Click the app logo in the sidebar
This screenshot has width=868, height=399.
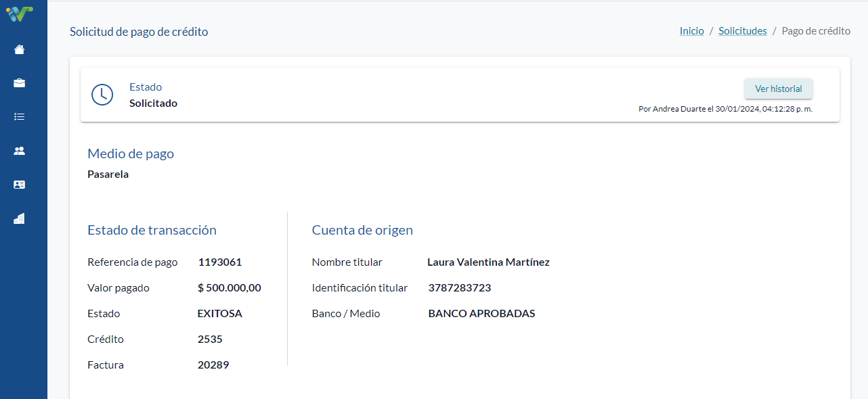tap(19, 14)
